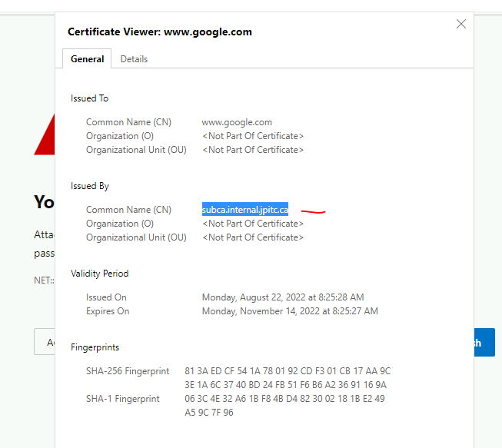Close the Certificate Viewer dialog
The image size is (502, 448).
coord(461,24)
